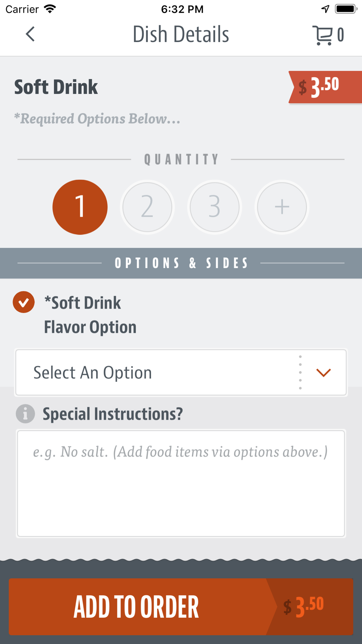
Task: Tap the Dish Details title
Action: tap(181, 34)
